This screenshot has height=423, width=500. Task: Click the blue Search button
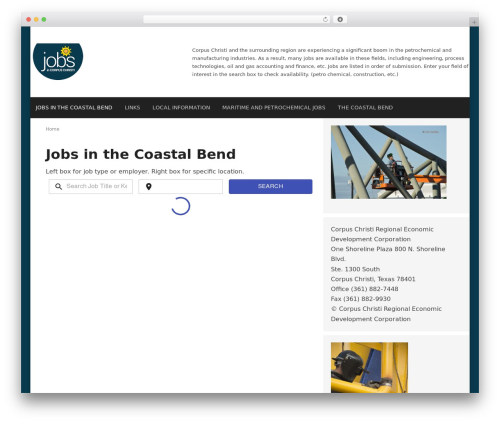(x=270, y=186)
